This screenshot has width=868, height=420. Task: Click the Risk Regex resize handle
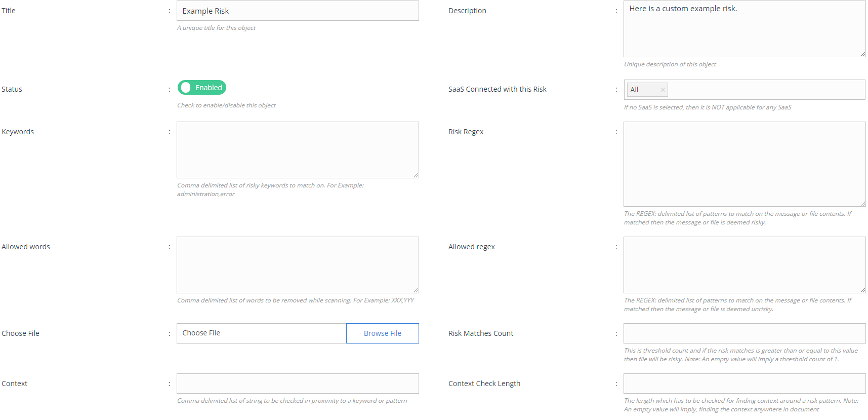(863, 204)
